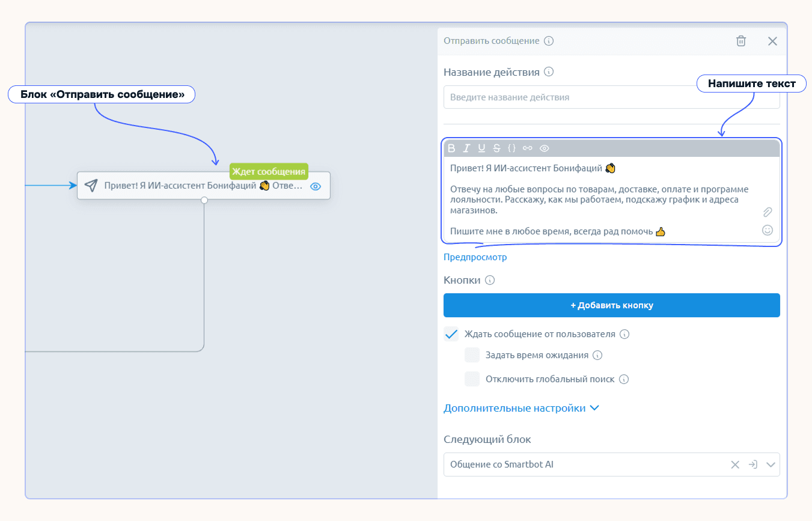Enable "Отключить глобальный поиск" checkbox
812x521 pixels.
(x=472, y=379)
